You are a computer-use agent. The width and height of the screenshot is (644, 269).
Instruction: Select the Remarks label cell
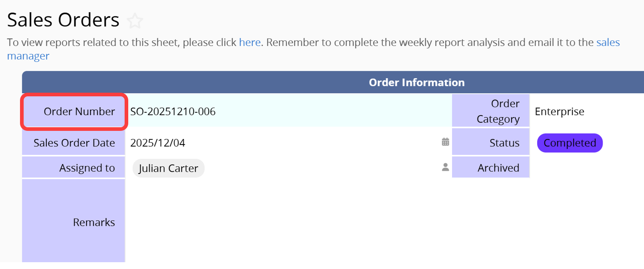point(74,222)
